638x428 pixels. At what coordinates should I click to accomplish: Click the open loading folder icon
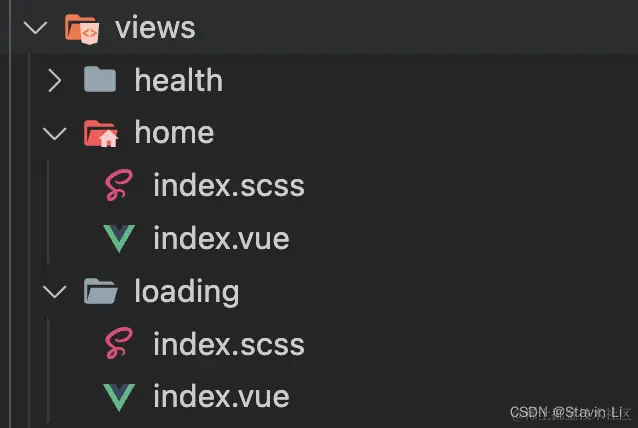(x=101, y=291)
